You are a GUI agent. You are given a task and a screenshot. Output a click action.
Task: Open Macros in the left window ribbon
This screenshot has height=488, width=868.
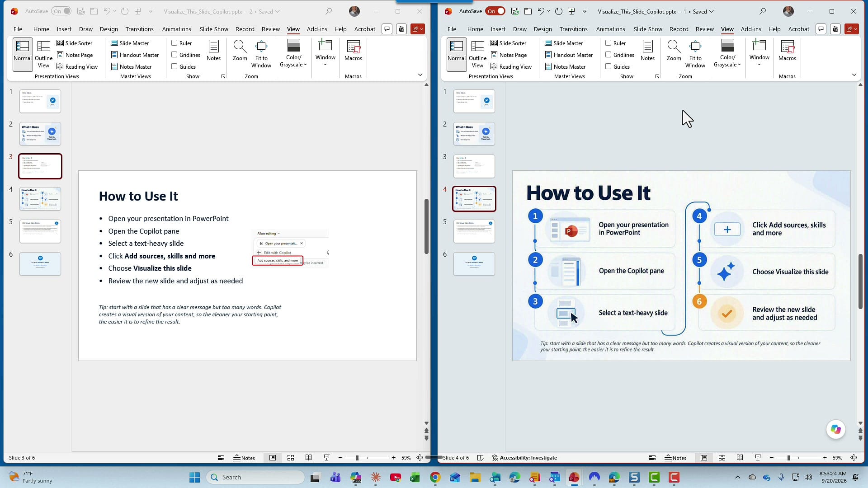[353, 50]
